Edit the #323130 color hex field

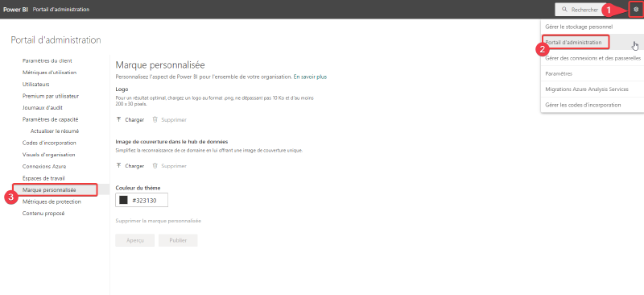pyautogui.click(x=142, y=200)
